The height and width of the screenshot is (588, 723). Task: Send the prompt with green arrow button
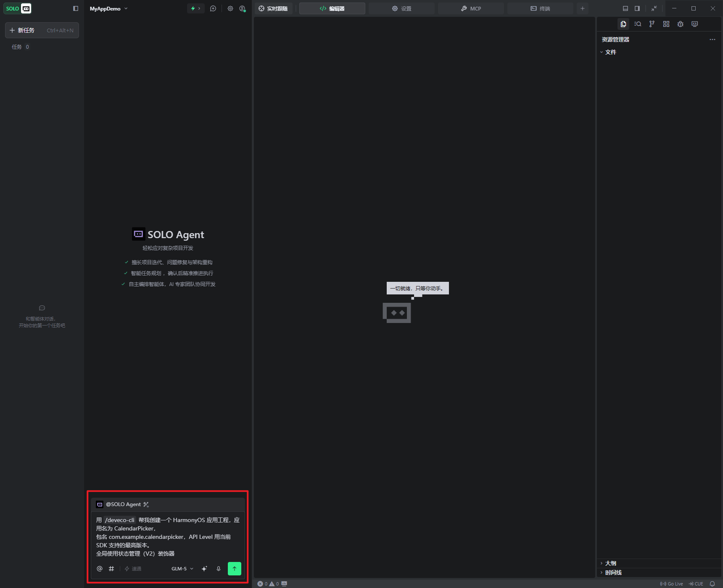[x=235, y=569]
